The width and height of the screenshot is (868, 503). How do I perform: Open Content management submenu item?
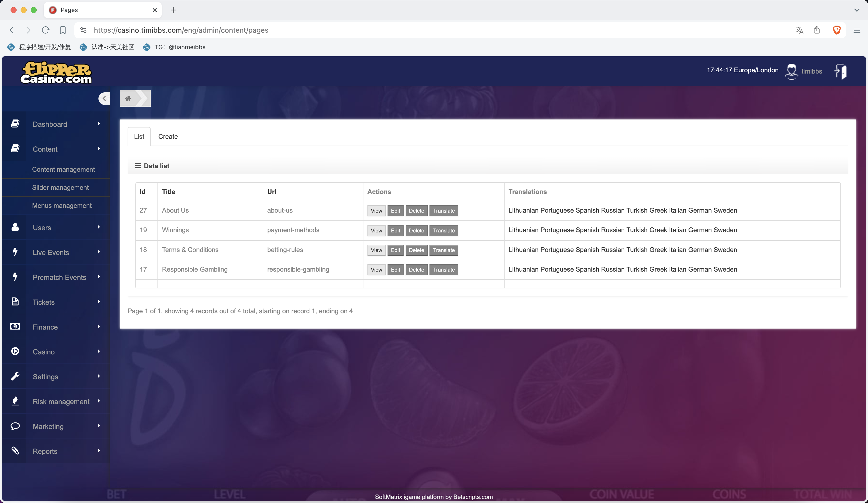[x=63, y=169]
